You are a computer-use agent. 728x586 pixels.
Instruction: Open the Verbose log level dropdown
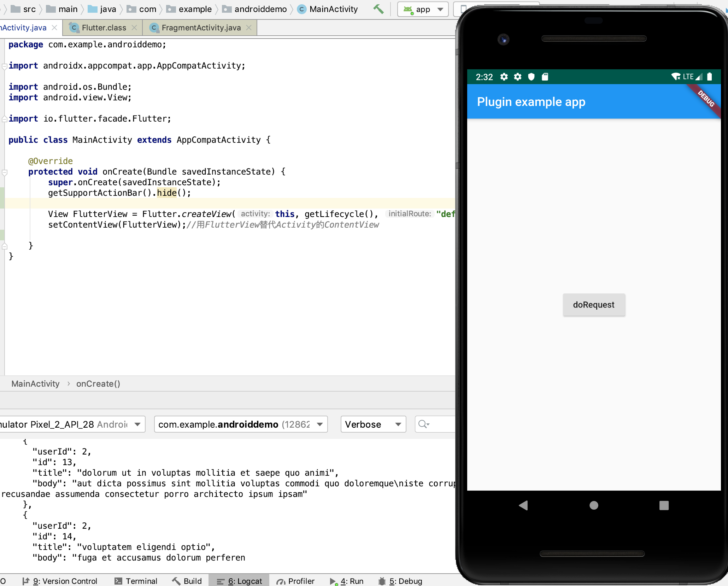373,424
